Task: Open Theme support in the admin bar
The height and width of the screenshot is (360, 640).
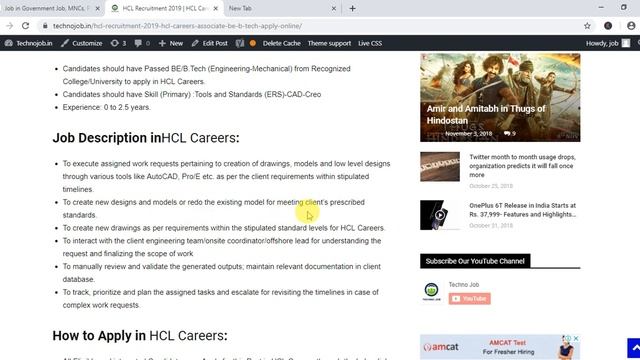Action: [x=329, y=43]
